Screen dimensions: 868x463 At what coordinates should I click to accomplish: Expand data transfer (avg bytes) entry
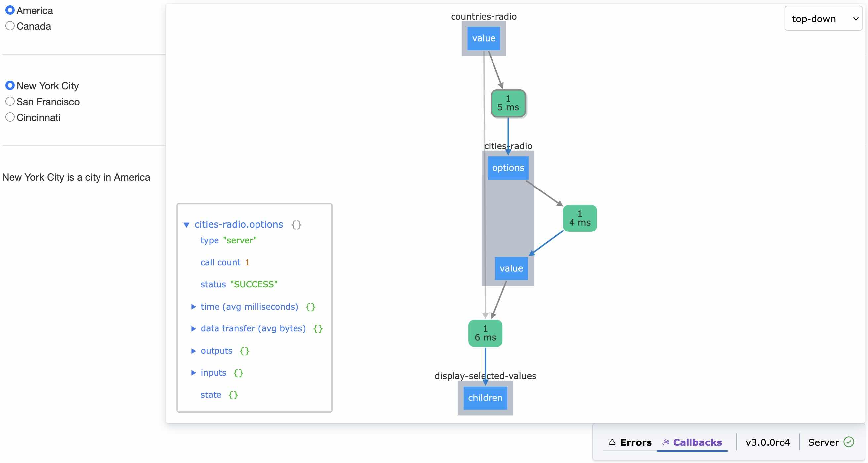(x=193, y=328)
